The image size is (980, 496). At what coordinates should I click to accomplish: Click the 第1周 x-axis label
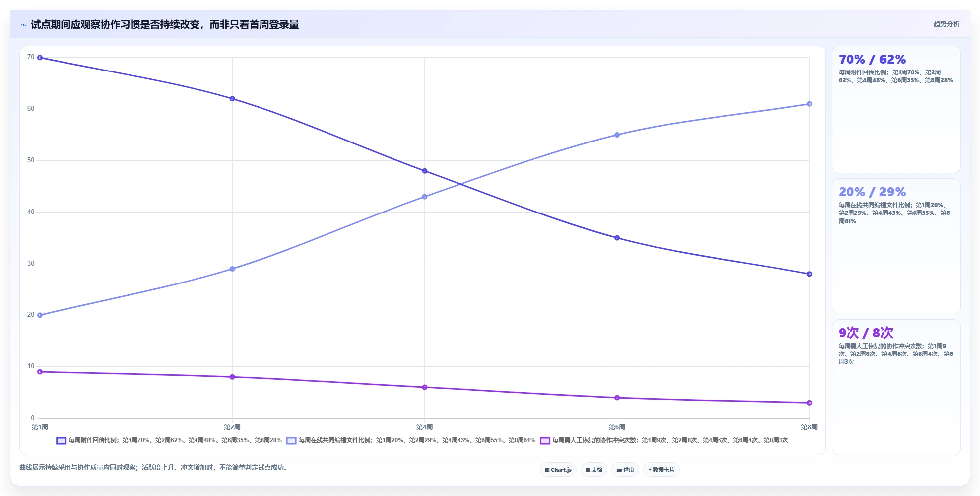pos(40,427)
